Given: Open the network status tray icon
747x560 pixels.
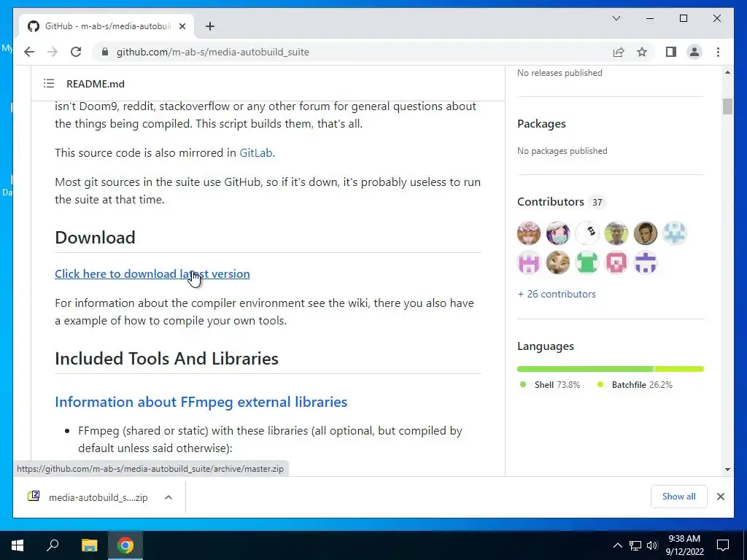Looking at the screenshot, I should coord(635,545).
